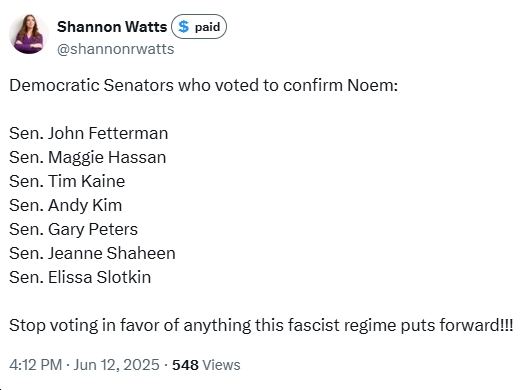Select the Sen. Tim Kaine line
Image resolution: width=526 pixels, height=390 pixels.
67,181
